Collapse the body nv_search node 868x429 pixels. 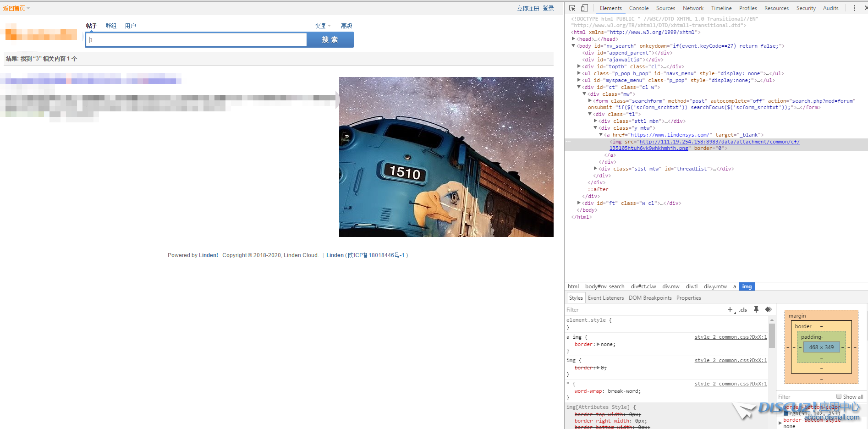pyautogui.click(x=573, y=46)
